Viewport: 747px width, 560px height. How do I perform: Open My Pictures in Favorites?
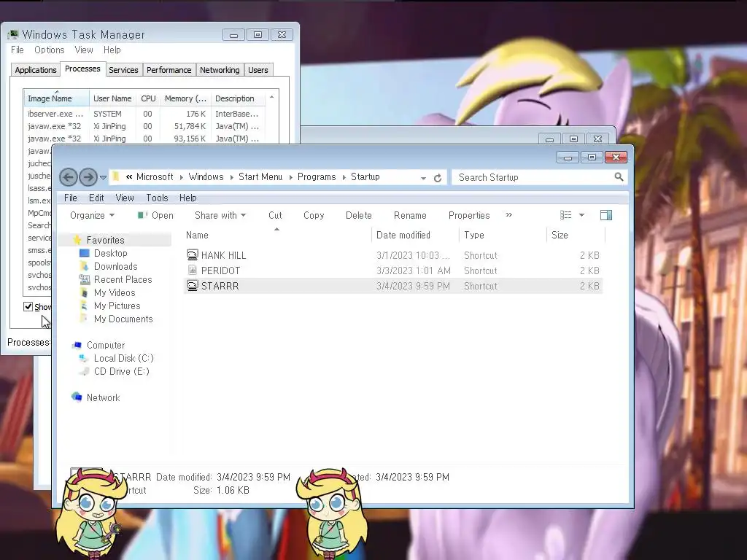pyautogui.click(x=117, y=306)
